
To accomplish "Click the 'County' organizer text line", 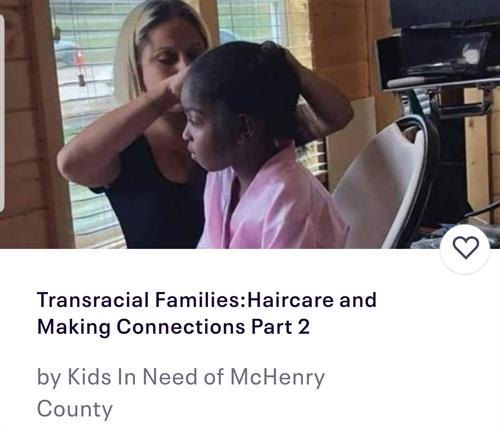I will [x=75, y=409].
